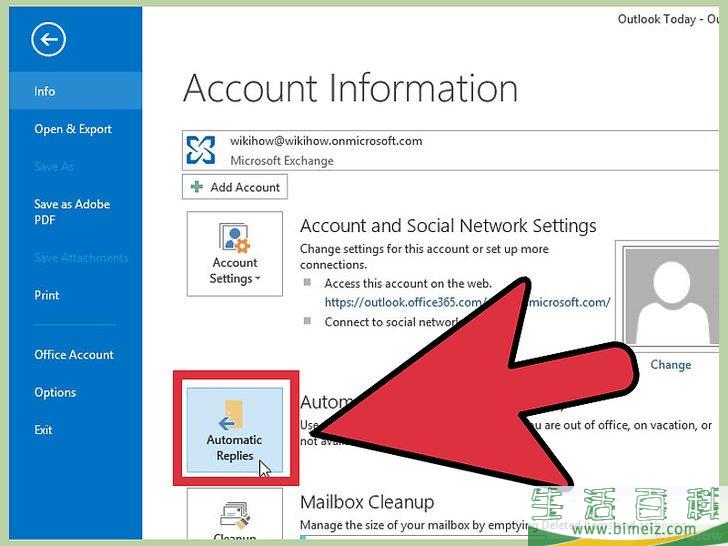Image resolution: width=728 pixels, height=546 pixels.
Task: Click the Automatic Replies door-arrow icon
Action: pyautogui.click(x=231, y=415)
